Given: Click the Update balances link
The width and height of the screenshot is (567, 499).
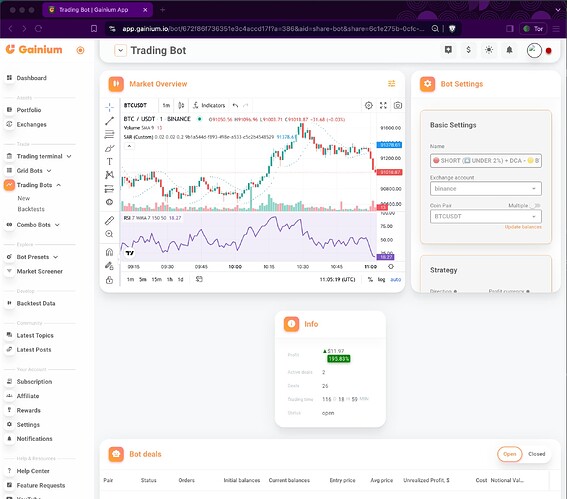Looking at the screenshot, I should (x=523, y=227).
